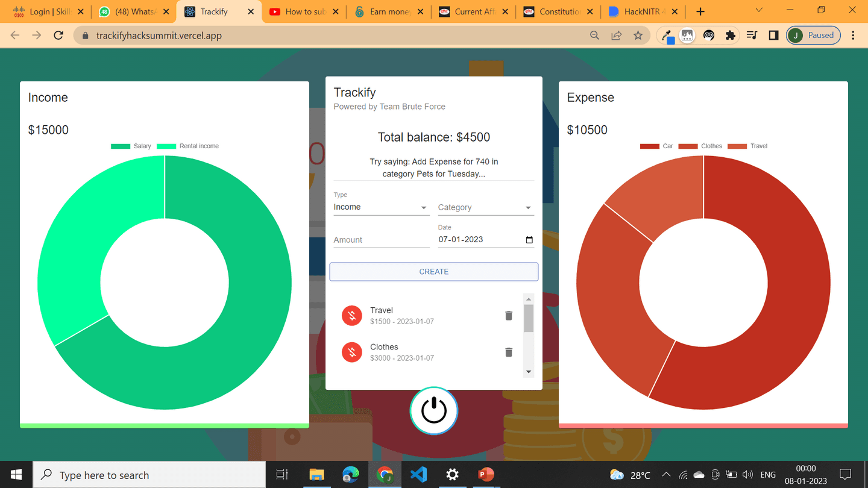Click the taskbar search box
The height and width of the screenshot is (488, 868).
click(149, 475)
